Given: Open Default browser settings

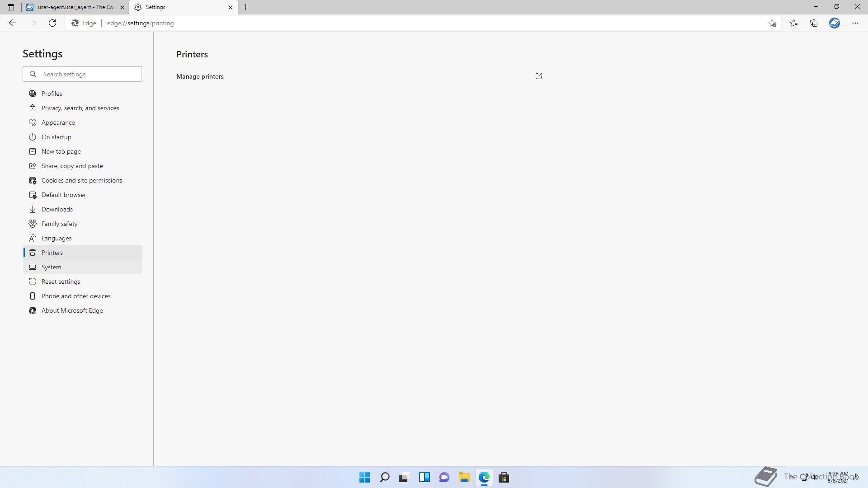Looking at the screenshot, I should coord(82,195).
